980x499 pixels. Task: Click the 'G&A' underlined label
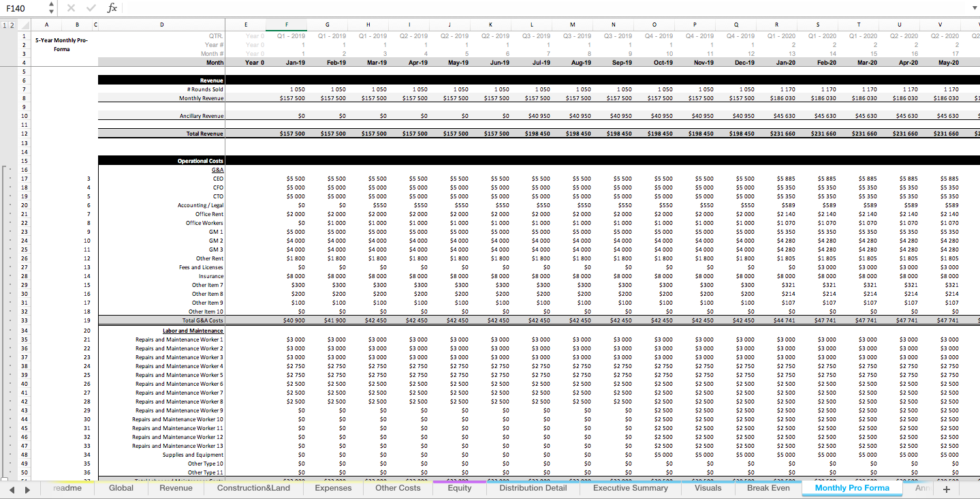click(x=218, y=170)
